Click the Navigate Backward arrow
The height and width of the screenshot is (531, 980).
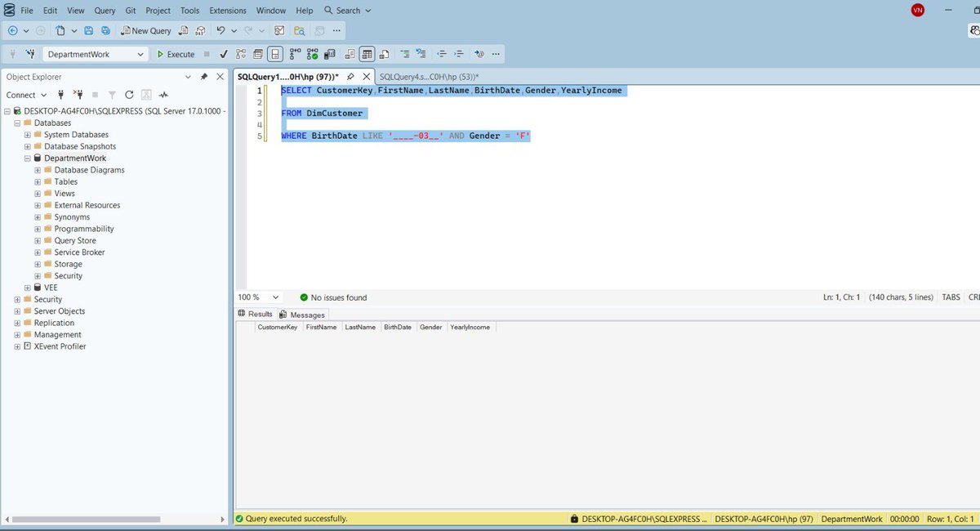[x=13, y=31]
